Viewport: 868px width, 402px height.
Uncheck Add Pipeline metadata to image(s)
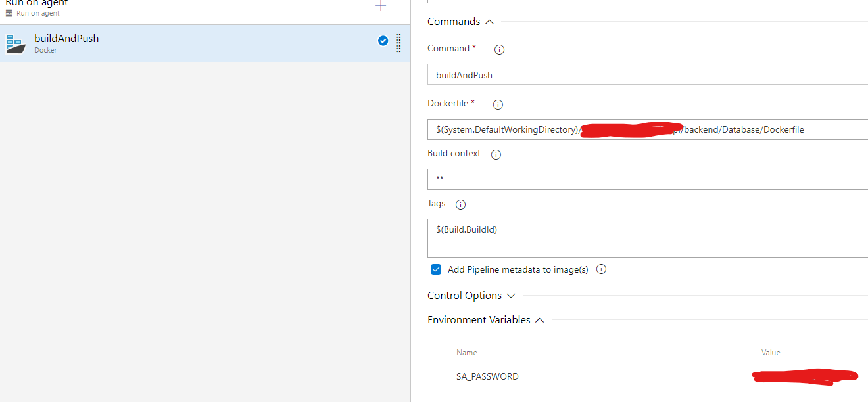436,269
